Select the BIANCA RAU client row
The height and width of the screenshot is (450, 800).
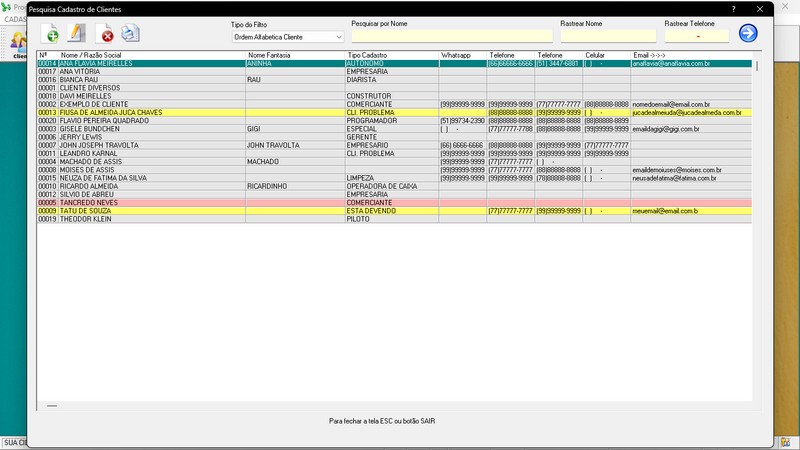(x=394, y=80)
